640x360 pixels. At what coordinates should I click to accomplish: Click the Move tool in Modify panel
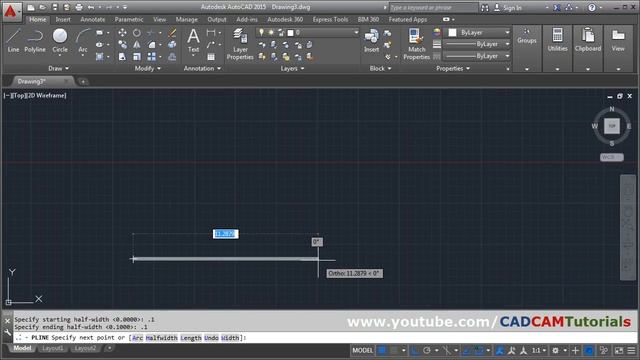[122, 33]
